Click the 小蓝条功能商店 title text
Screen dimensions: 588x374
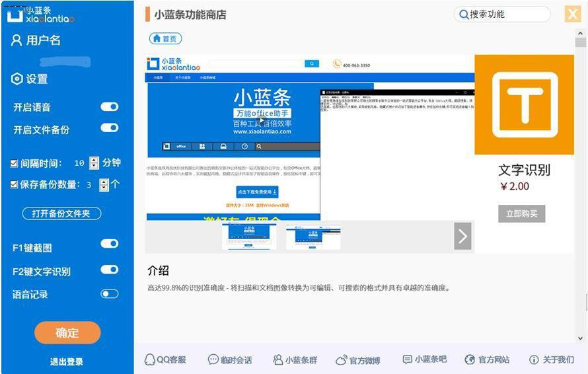[x=190, y=15]
